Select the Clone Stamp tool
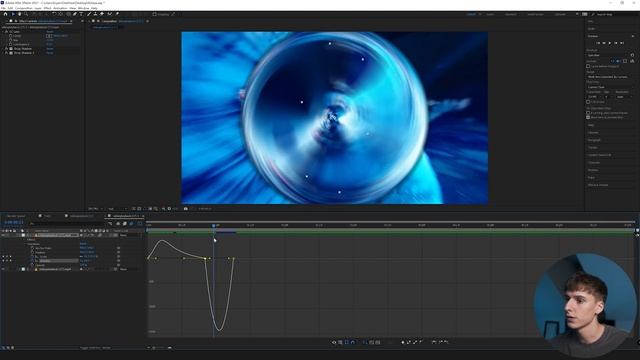The height and width of the screenshot is (360, 640). point(96,14)
